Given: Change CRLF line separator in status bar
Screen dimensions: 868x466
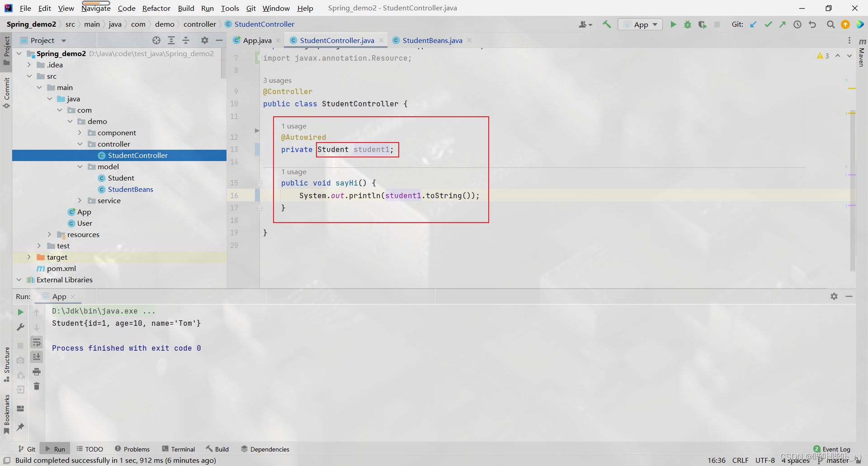Looking at the screenshot, I should pyautogui.click(x=740, y=460).
